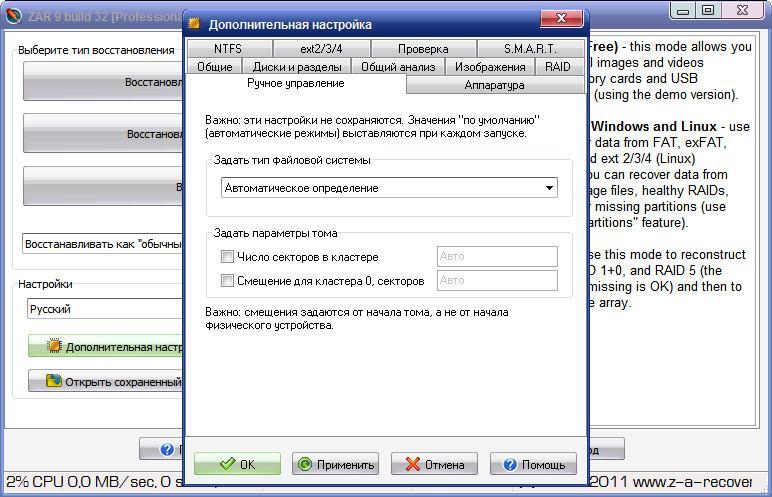Click the Открыть сохраненный folder icon button
The width and height of the screenshot is (772, 497).
pos(105,381)
